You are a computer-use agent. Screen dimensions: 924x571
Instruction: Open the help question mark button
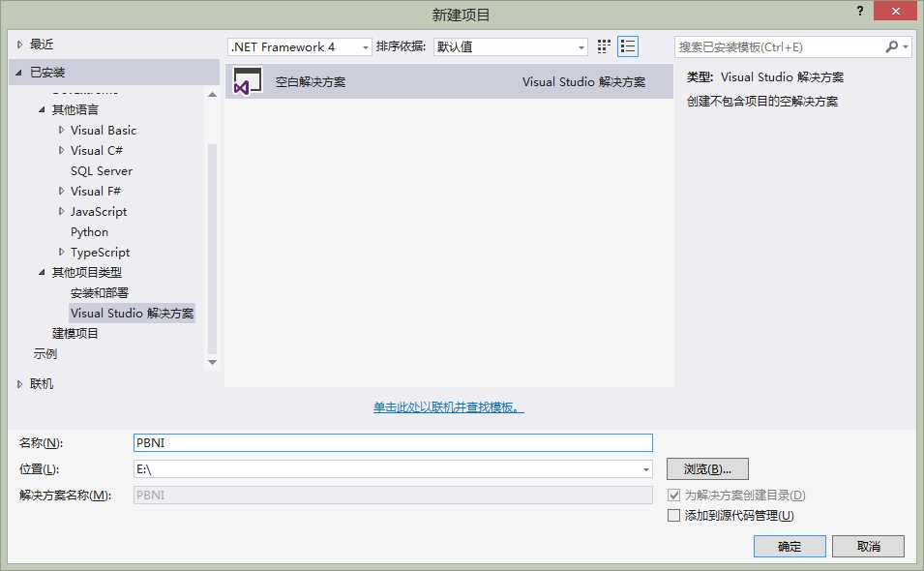click(860, 11)
